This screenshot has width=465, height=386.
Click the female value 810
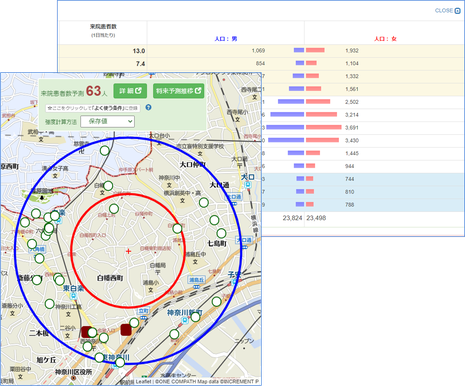pos(350,192)
